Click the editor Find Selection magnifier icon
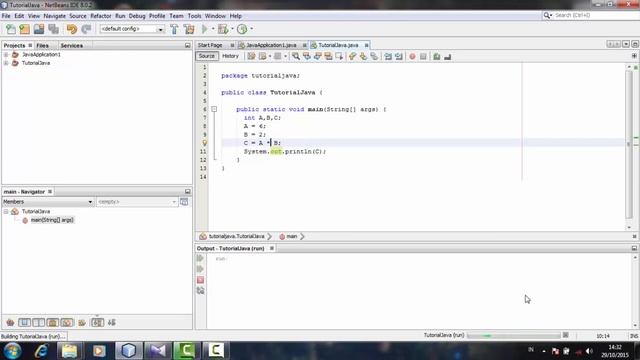 point(296,56)
